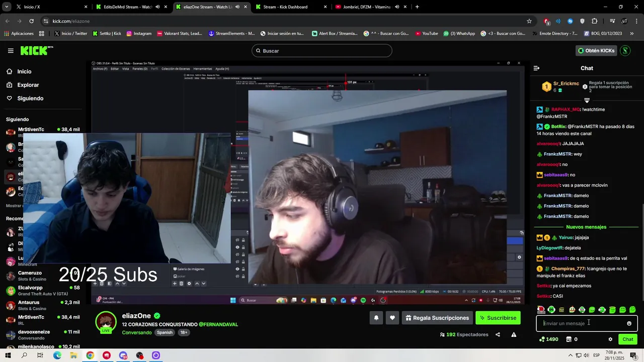The height and width of the screenshot is (362, 644).
Task: Open the Kick hamburger sidebar menu
Action: 11,51
